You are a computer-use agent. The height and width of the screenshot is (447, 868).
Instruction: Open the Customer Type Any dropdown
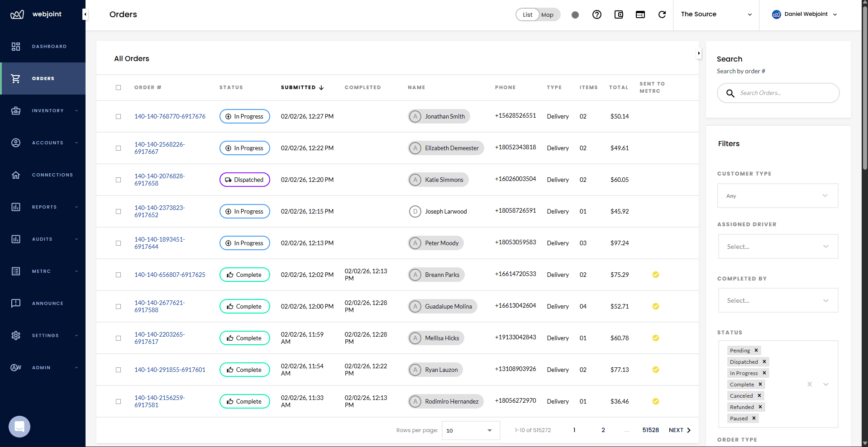[x=777, y=195]
